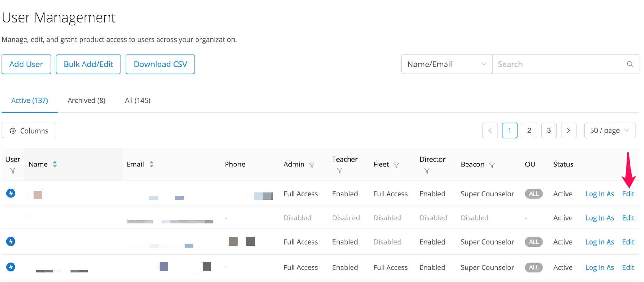Click Edit link in the first row
Screen dimensions: 644x282
pos(628,194)
